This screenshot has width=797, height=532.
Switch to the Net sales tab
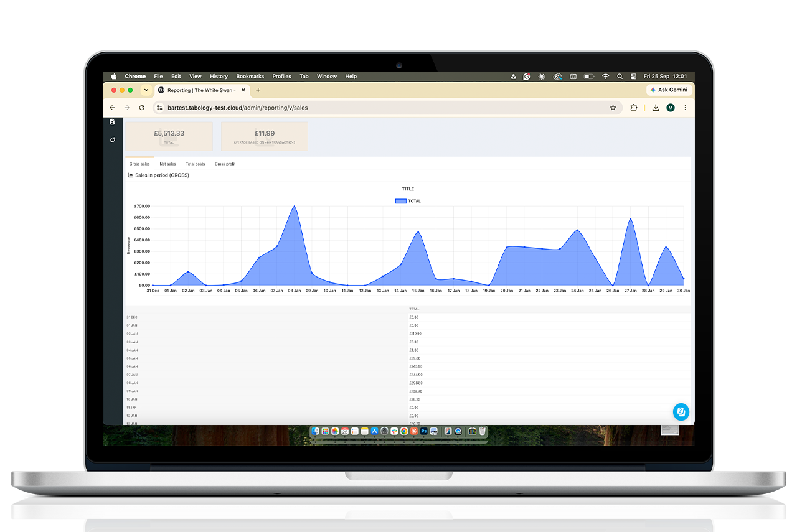pos(167,164)
